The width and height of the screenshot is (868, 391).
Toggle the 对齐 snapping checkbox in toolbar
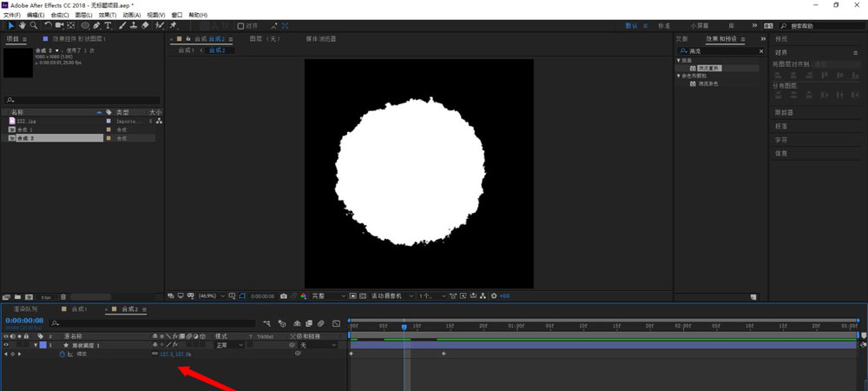[241, 26]
